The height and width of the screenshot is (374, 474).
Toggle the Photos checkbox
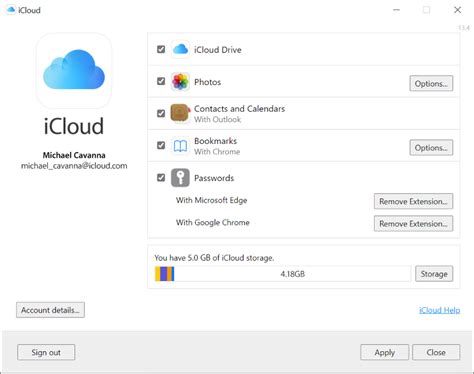click(x=161, y=81)
